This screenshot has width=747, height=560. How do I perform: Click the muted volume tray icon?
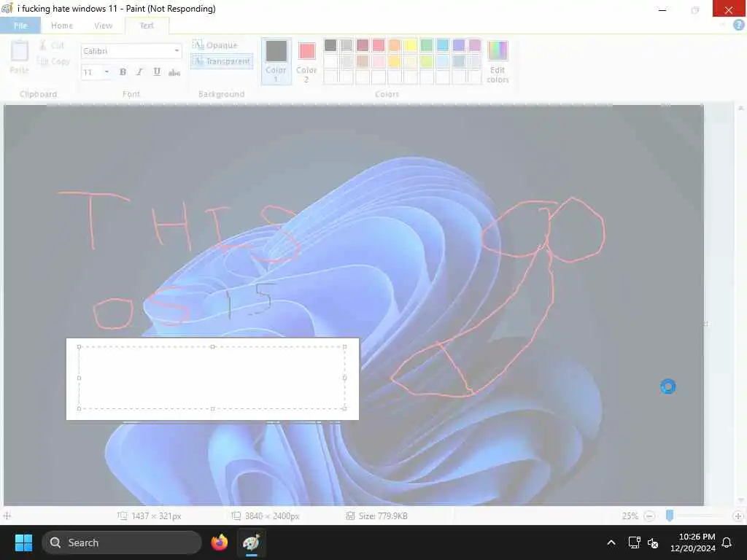point(653,542)
